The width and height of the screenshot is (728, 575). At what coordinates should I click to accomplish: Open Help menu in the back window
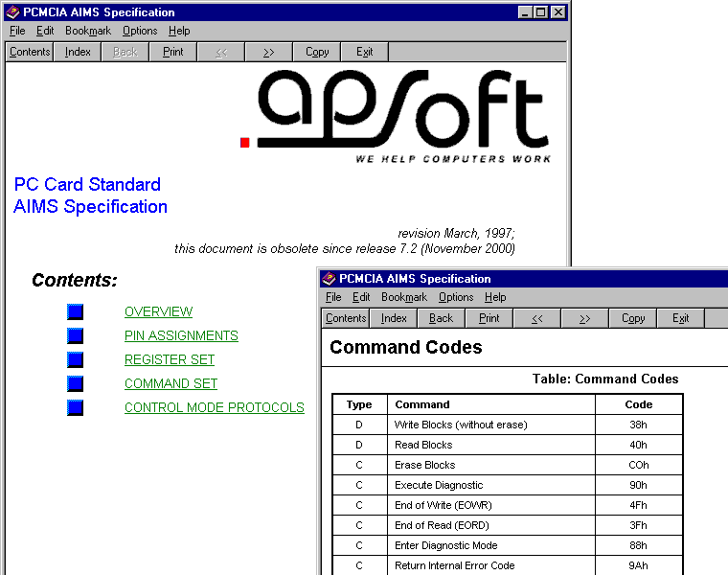point(179,31)
